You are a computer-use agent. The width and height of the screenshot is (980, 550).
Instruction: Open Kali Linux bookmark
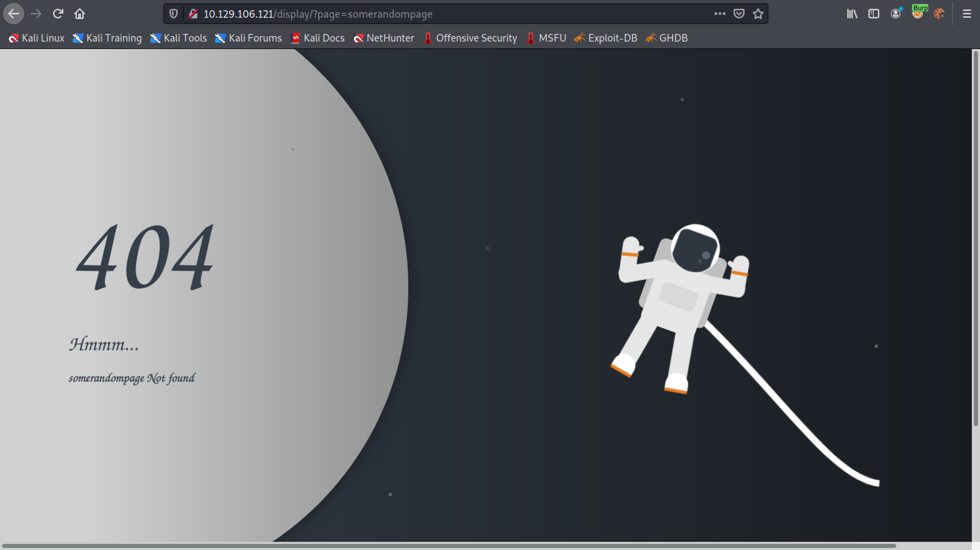click(x=36, y=38)
